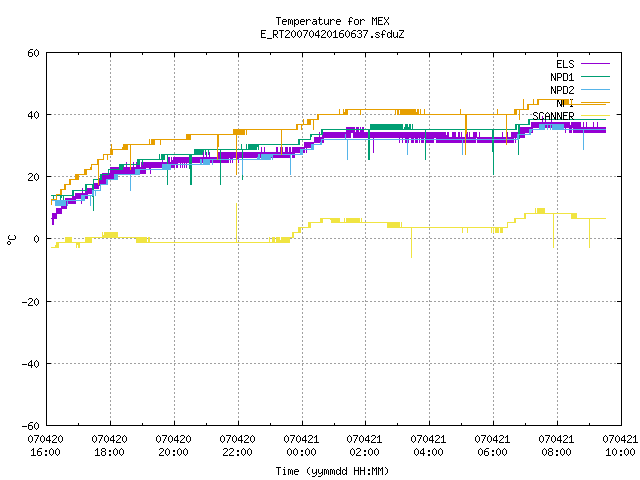Click the x-axis tick label 070421 08:00
The height and width of the screenshot is (480, 640).
(557, 446)
